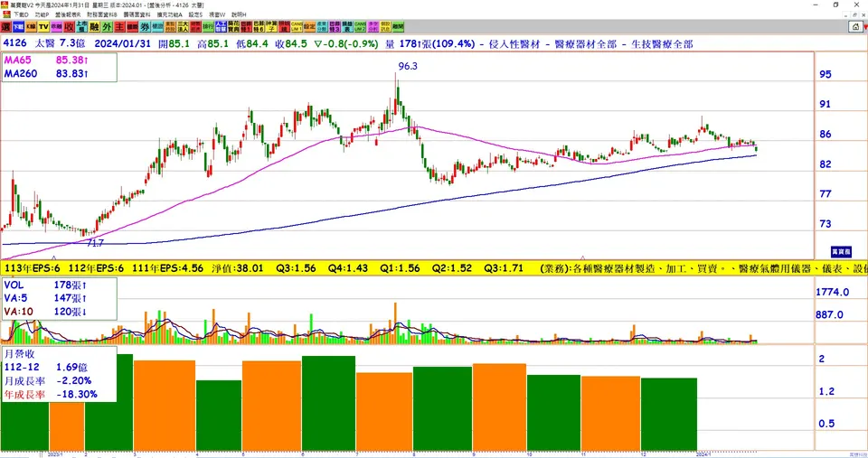Open the 設定S menu

point(195,14)
